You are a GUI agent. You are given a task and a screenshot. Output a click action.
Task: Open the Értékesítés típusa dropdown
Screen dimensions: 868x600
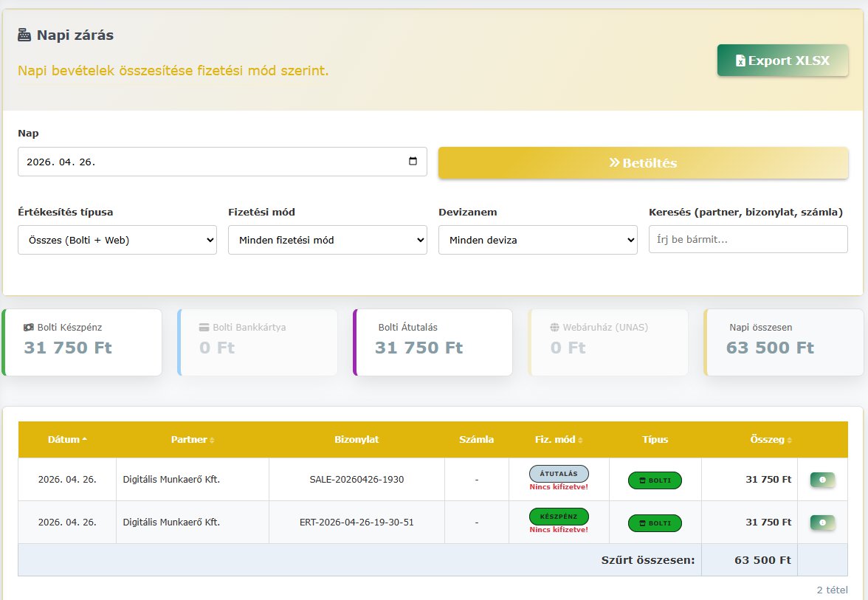(x=117, y=240)
